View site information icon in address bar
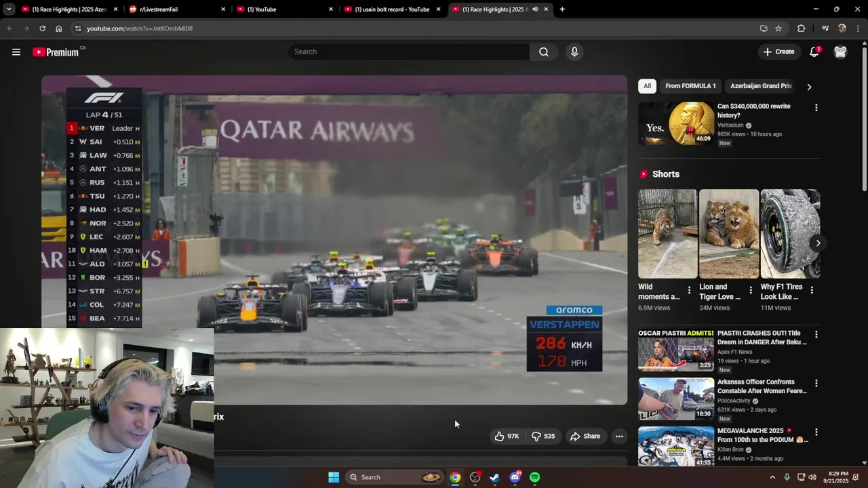The image size is (868, 488). pyautogui.click(x=78, y=28)
